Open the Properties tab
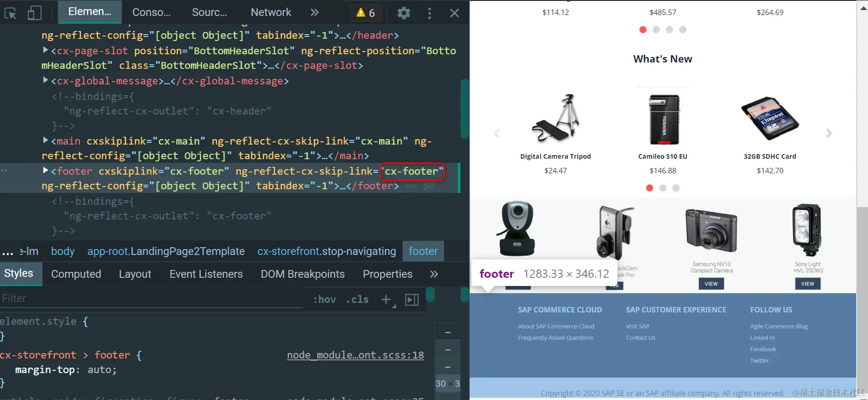 point(387,274)
